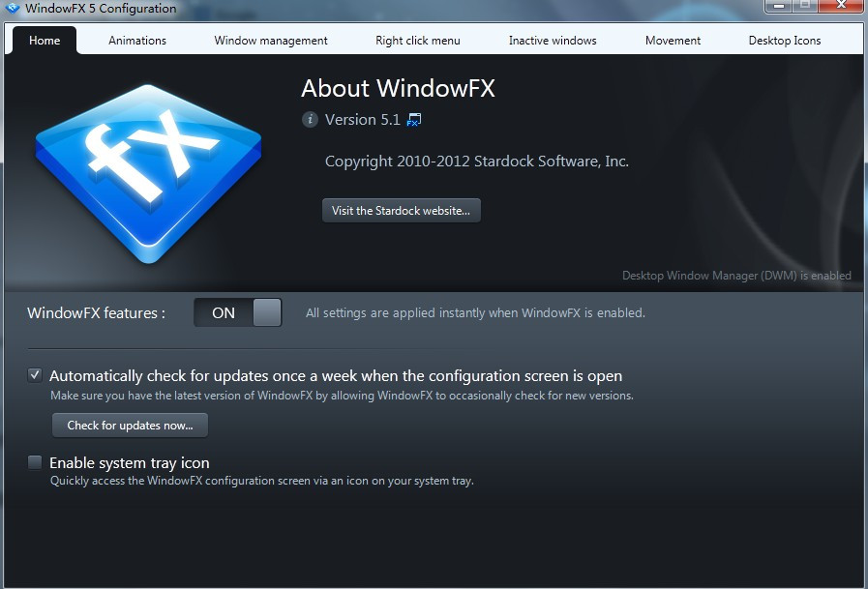The height and width of the screenshot is (589, 868).
Task: Open the Right click menu tab
Action: click(x=417, y=40)
